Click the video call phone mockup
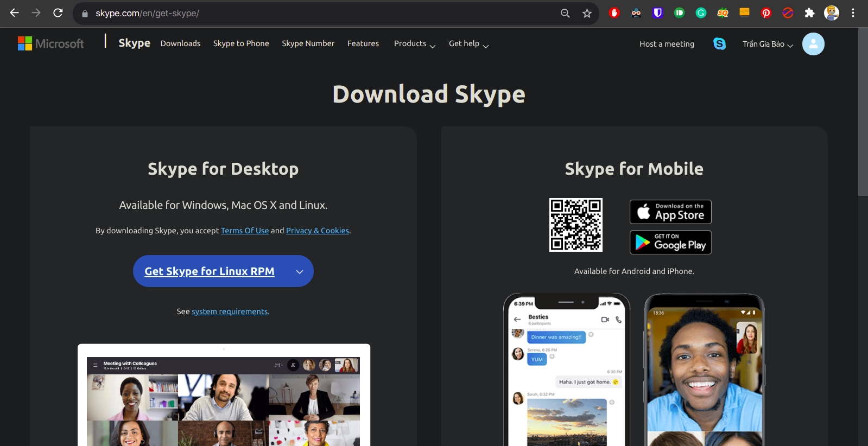The width and height of the screenshot is (868, 446). click(x=704, y=369)
